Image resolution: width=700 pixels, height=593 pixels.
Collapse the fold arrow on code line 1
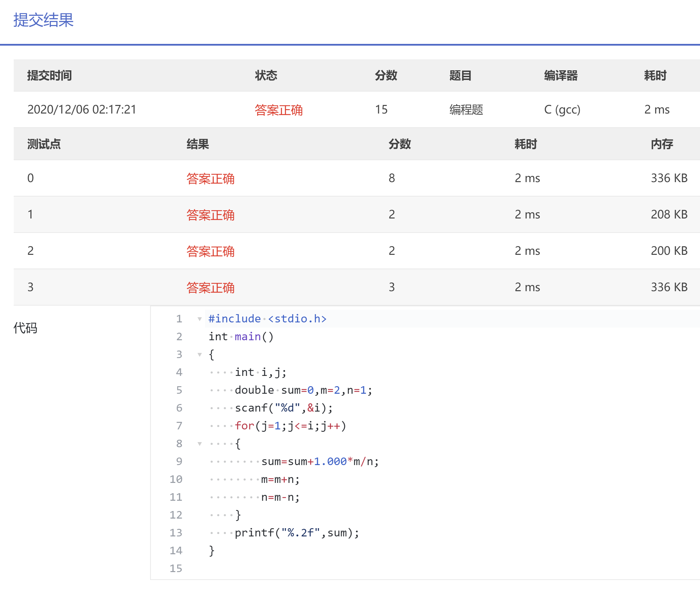tap(200, 319)
